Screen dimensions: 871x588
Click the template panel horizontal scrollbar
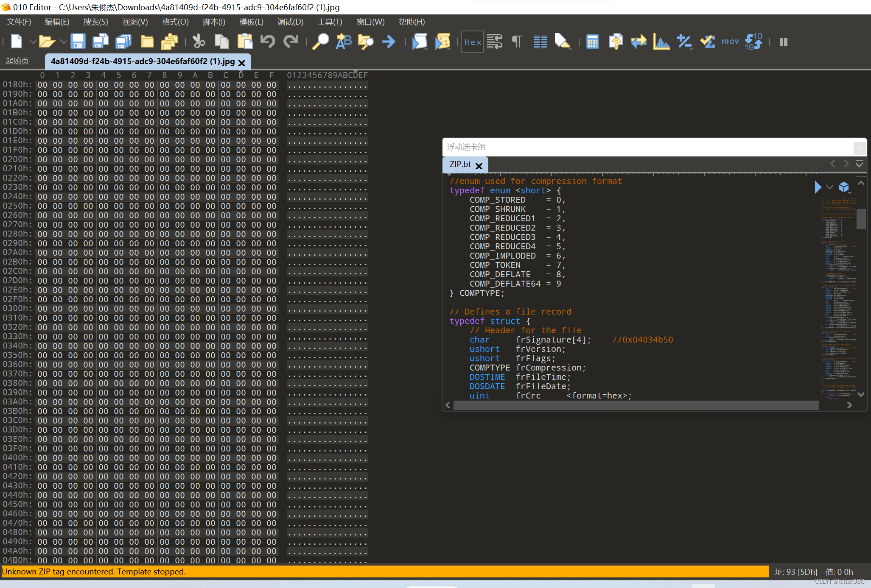tap(636, 405)
